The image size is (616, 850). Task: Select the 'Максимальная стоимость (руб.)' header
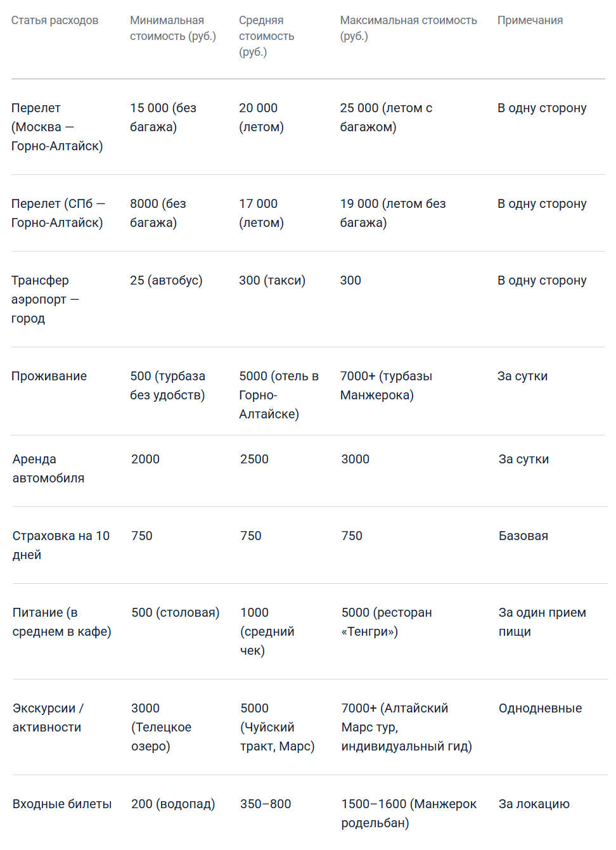click(x=408, y=29)
